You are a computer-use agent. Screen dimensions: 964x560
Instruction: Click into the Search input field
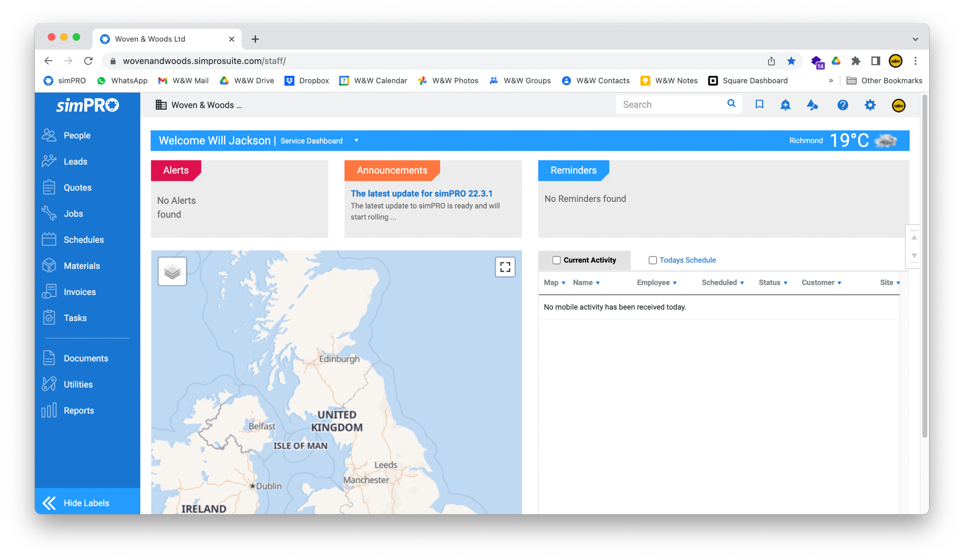pyautogui.click(x=670, y=104)
